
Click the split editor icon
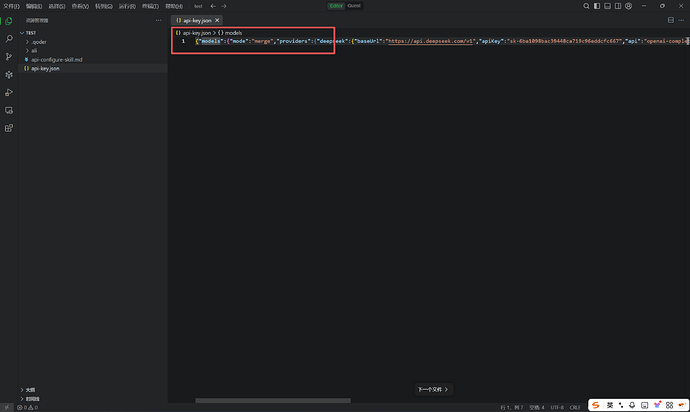pos(669,20)
